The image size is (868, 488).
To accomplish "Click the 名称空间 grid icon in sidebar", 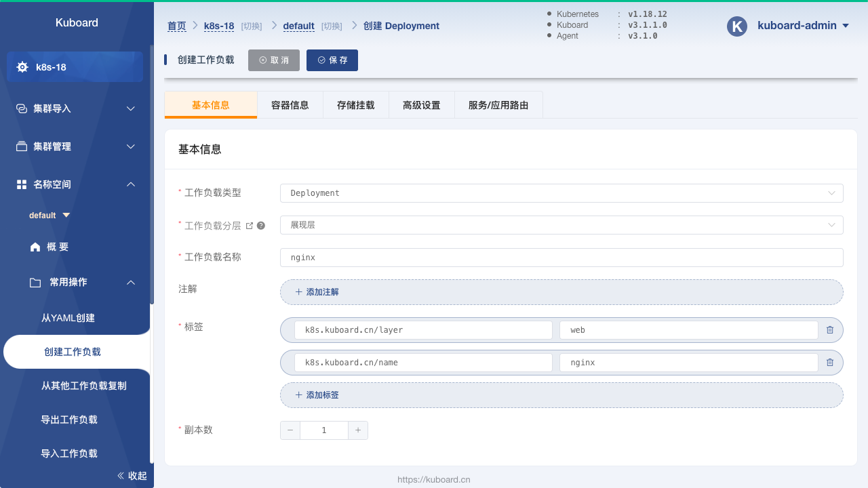I will [22, 184].
